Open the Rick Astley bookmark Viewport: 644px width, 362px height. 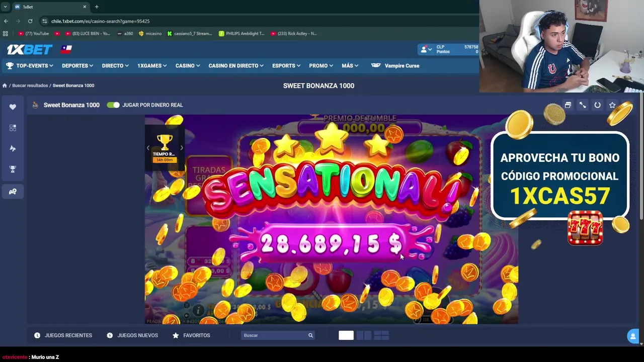pyautogui.click(x=294, y=34)
